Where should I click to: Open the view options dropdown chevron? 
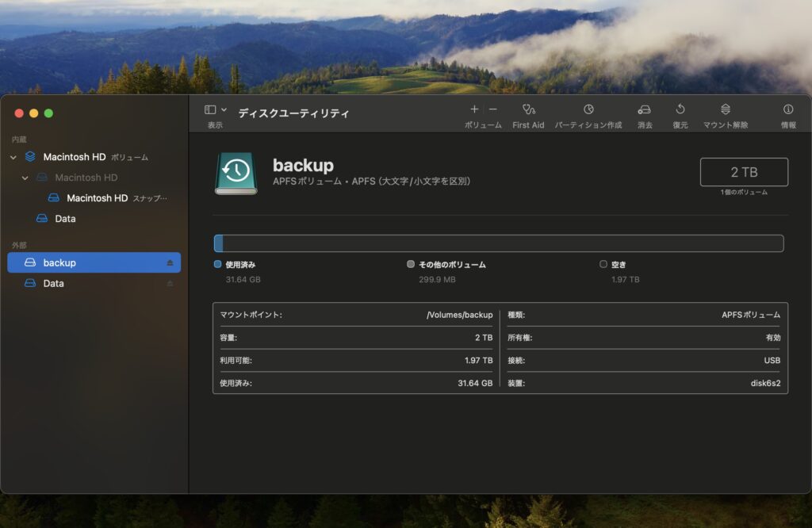(224, 109)
